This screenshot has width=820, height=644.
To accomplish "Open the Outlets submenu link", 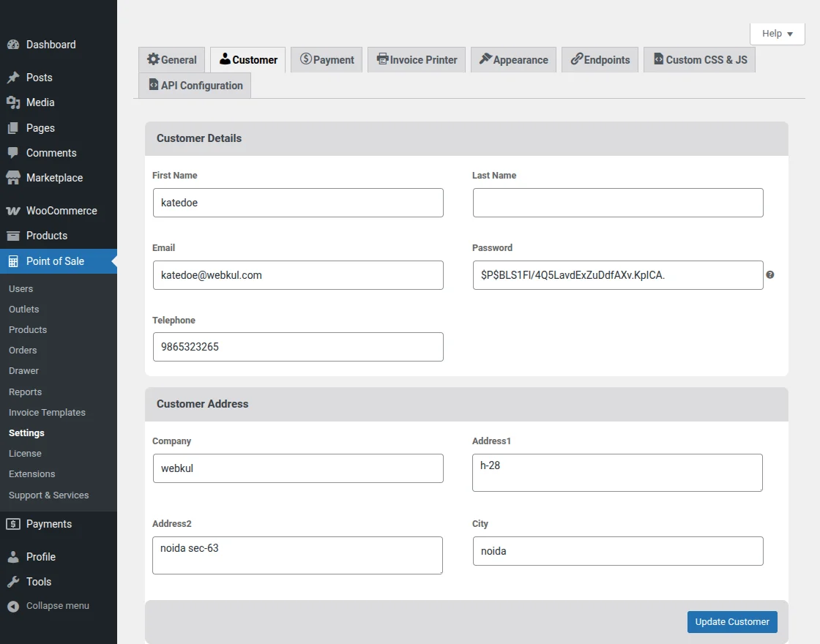I will 24,310.
